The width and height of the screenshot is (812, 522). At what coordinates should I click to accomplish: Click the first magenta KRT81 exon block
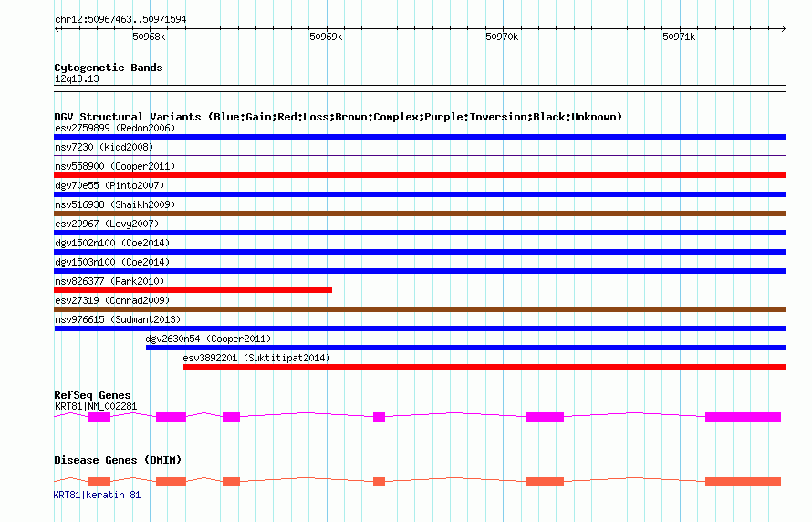99,417
